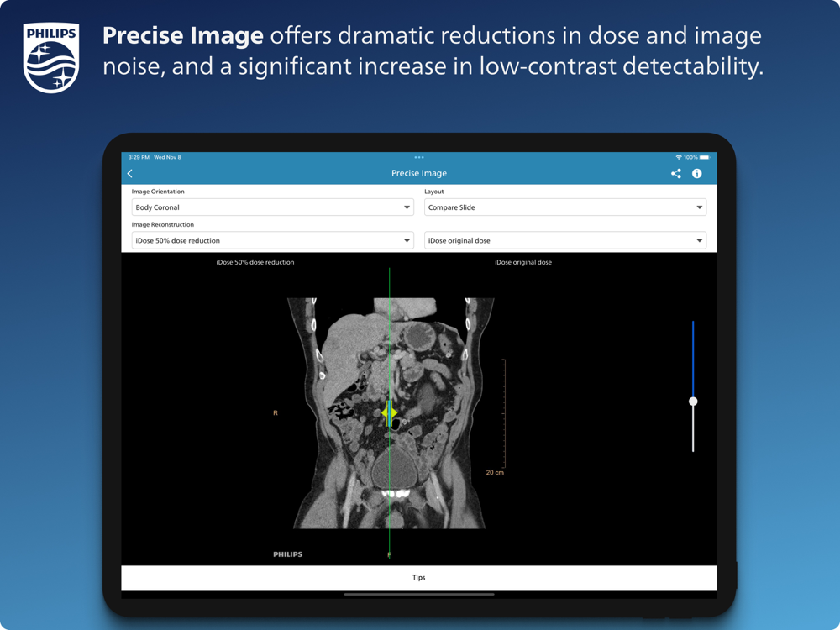Open the dropdown showing iDose original dose
The height and width of the screenshot is (630, 840).
565,240
